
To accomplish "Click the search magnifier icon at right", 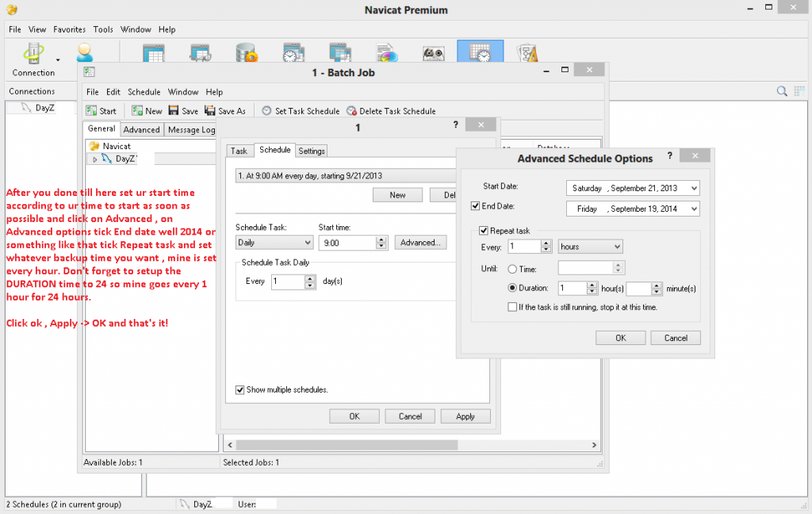I will point(781,91).
